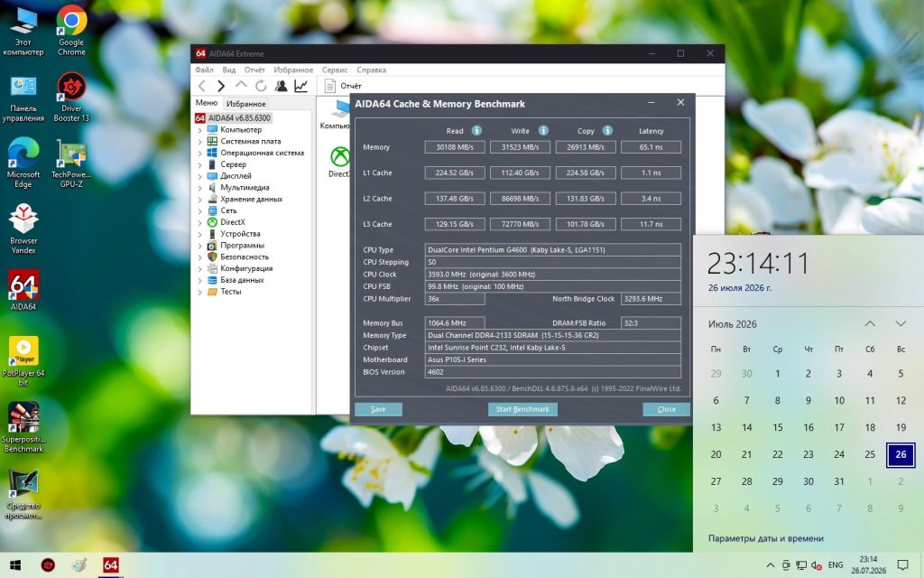Select the Безопасность tree item
Image resolution: width=924 pixels, height=578 pixels.
click(x=244, y=256)
